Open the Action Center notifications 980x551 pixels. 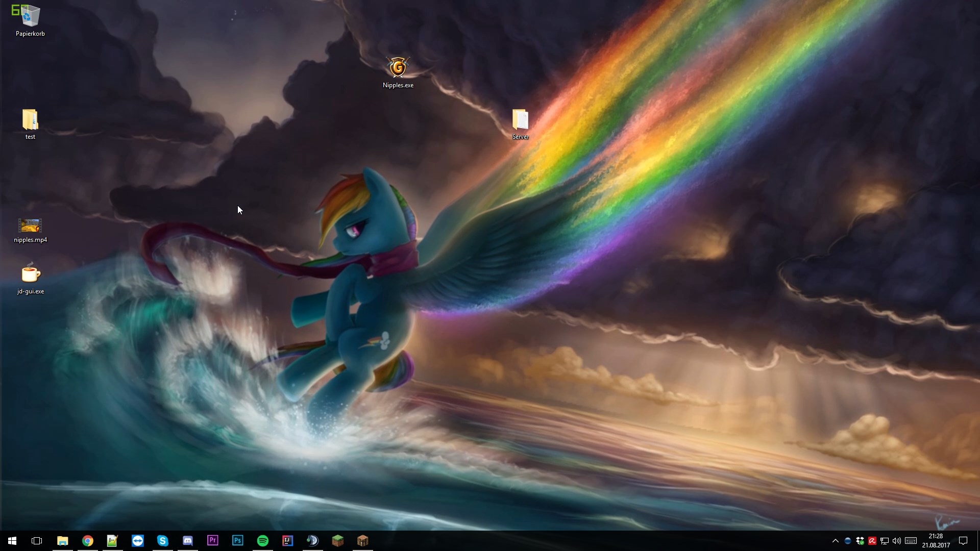(x=963, y=541)
